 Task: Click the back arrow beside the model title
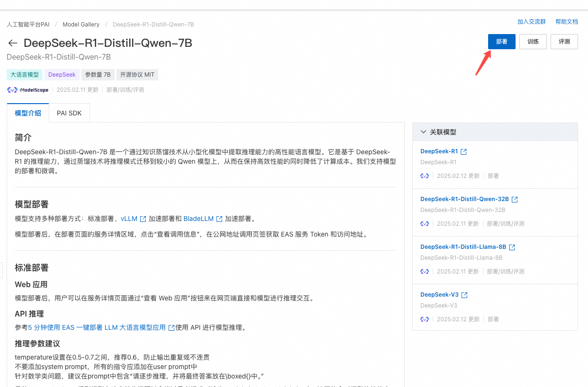click(x=13, y=43)
